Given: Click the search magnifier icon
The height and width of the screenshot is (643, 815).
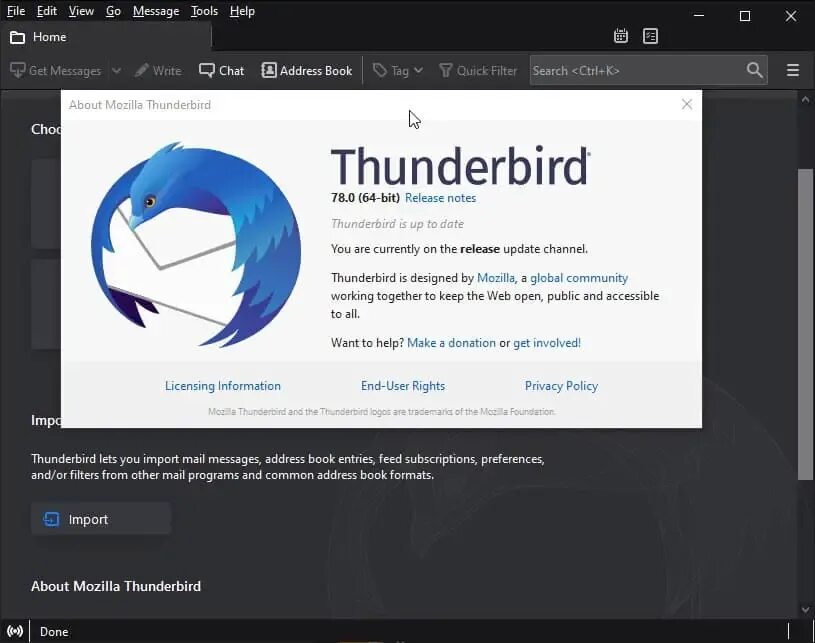Looking at the screenshot, I should pos(755,70).
